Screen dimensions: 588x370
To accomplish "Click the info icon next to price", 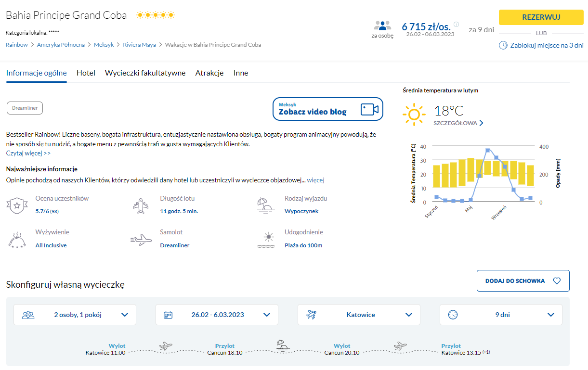I will (x=456, y=25).
